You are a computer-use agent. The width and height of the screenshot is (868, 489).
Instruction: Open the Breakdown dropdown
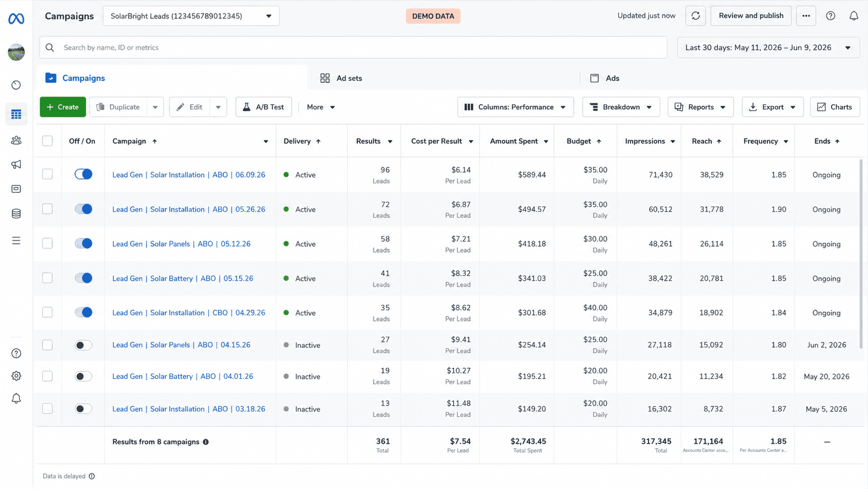(621, 107)
